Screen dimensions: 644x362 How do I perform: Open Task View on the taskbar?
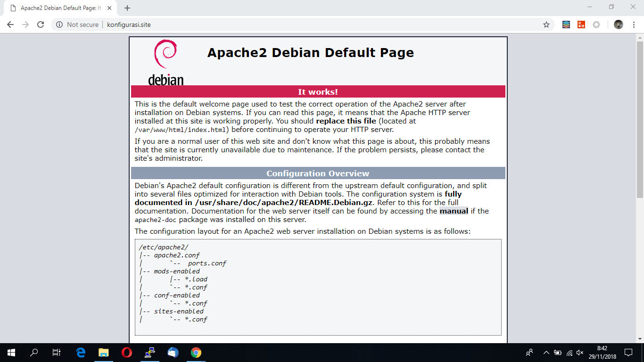(56, 352)
